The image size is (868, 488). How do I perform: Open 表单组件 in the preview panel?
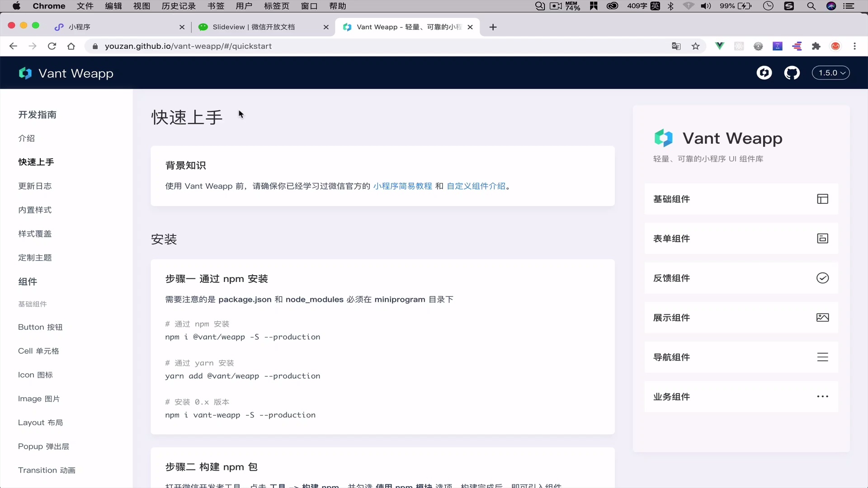pos(741,239)
